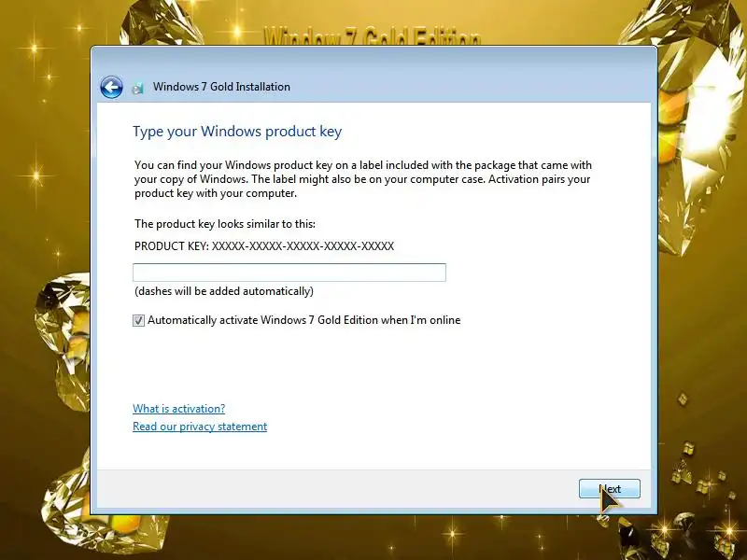Screen dimensions: 747x560
Task: Click the dashes will be added automatically note
Action: [224, 291]
